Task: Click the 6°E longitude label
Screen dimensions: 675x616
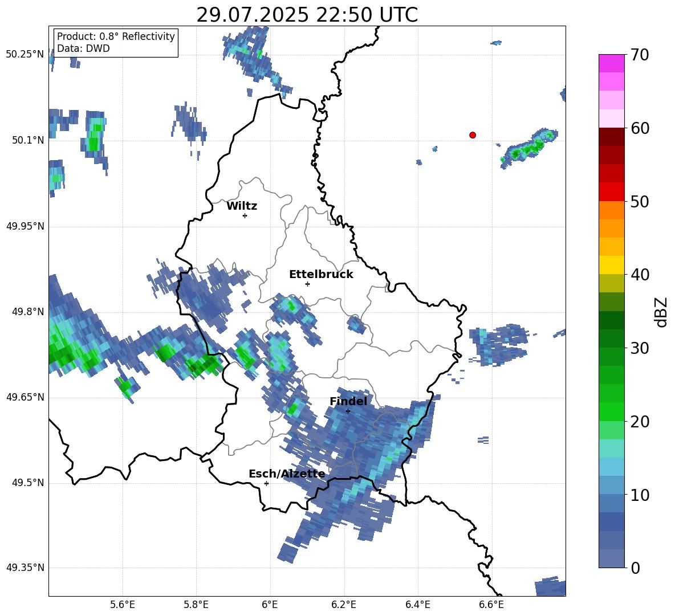Action: (x=270, y=605)
